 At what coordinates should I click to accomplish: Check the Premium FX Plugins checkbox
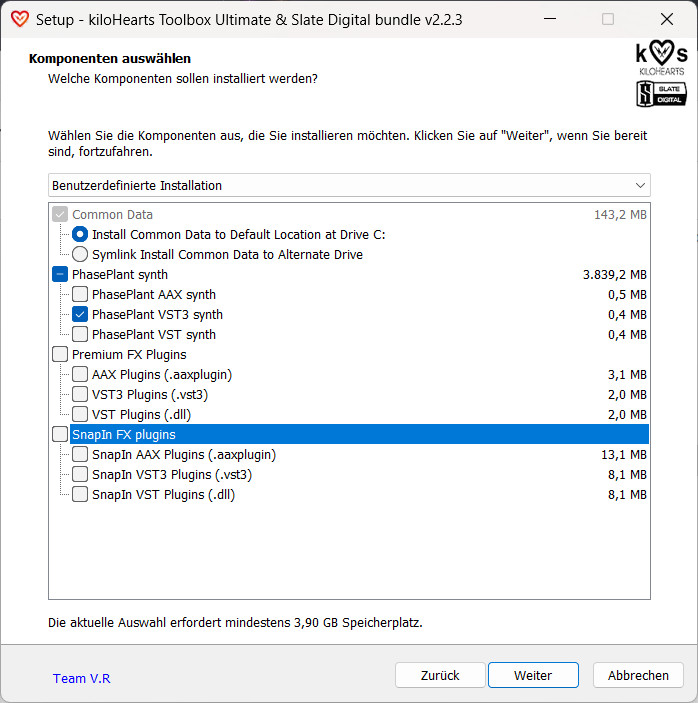(x=60, y=354)
